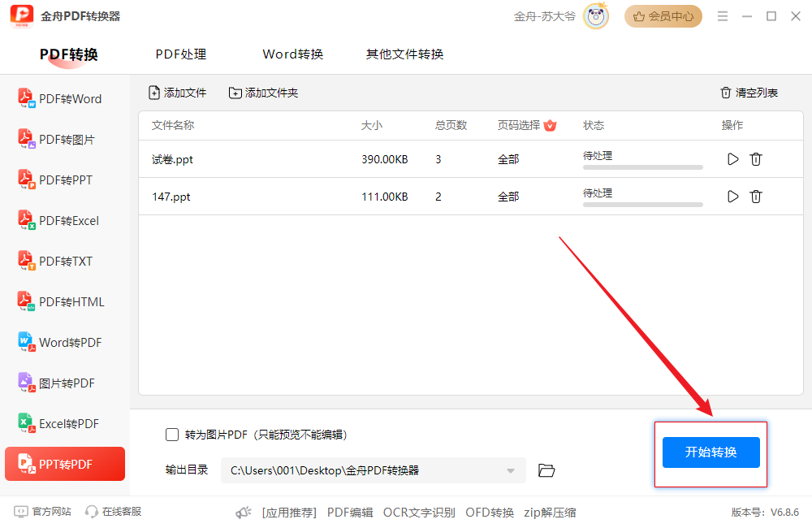Open OCR文字识别 recommended app link
812x528 pixels.
(419, 513)
